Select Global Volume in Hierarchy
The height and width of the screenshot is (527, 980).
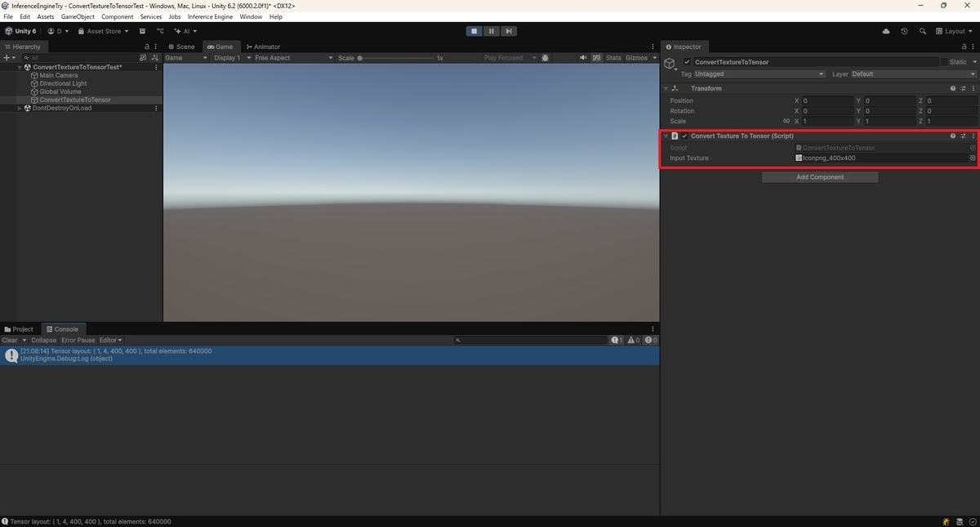click(60, 92)
